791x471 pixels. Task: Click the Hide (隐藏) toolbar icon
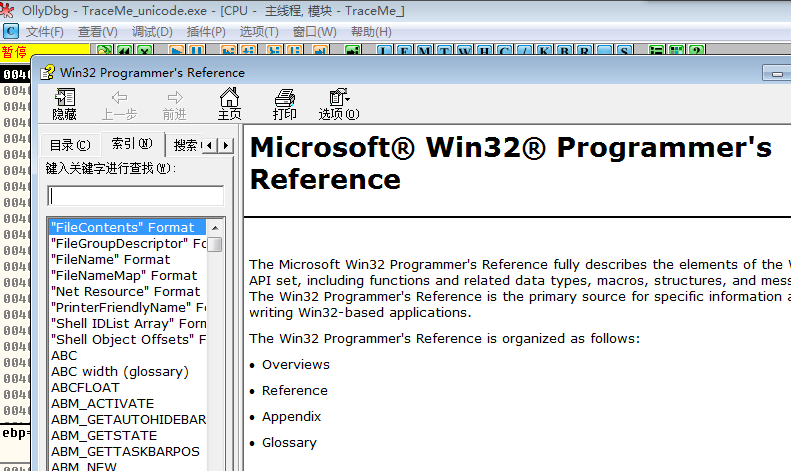click(x=65, y=104)
